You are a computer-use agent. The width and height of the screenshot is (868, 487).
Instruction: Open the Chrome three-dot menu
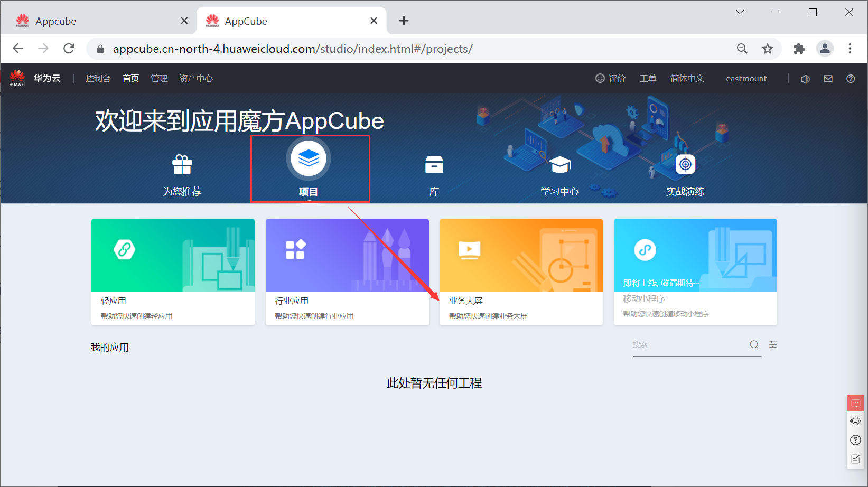pos(850,49)
